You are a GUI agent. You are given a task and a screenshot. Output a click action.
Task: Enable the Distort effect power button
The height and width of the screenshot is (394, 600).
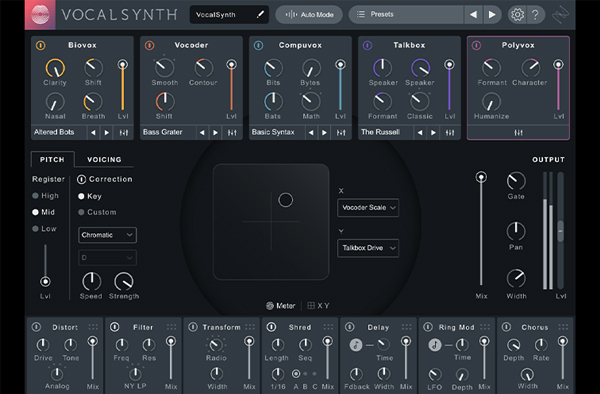click(x=36, y=327)
